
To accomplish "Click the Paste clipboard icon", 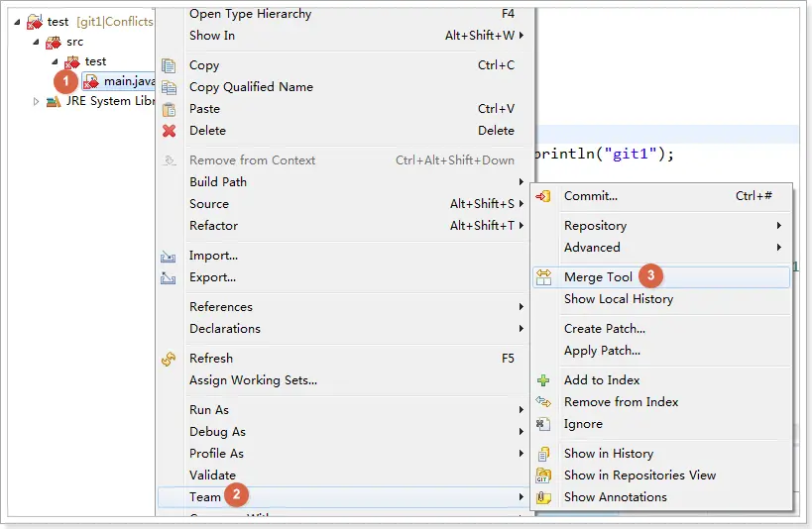I will pos(169,109).
